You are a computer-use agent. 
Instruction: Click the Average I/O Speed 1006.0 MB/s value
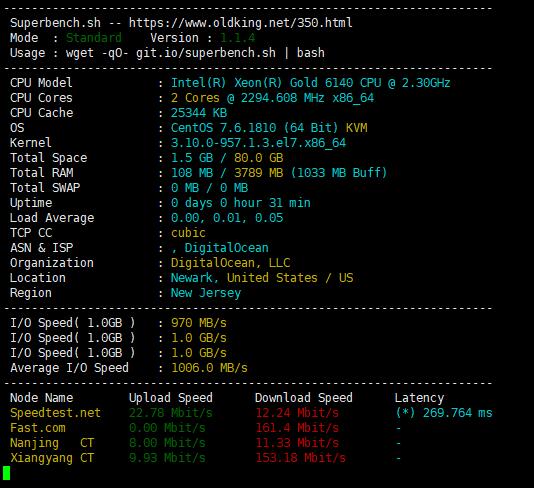click(x=209, y=368)
